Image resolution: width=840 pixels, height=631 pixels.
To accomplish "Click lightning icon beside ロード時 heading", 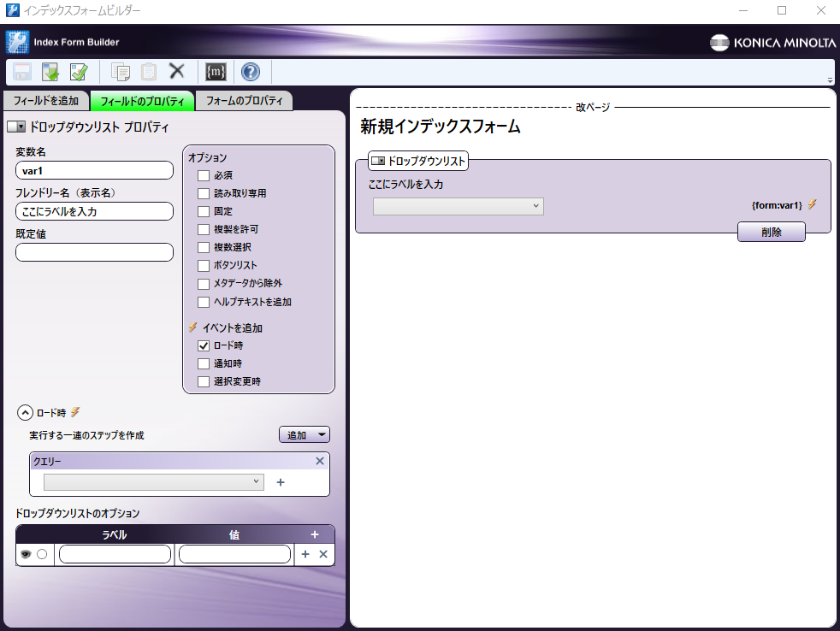I will point(75,412).
